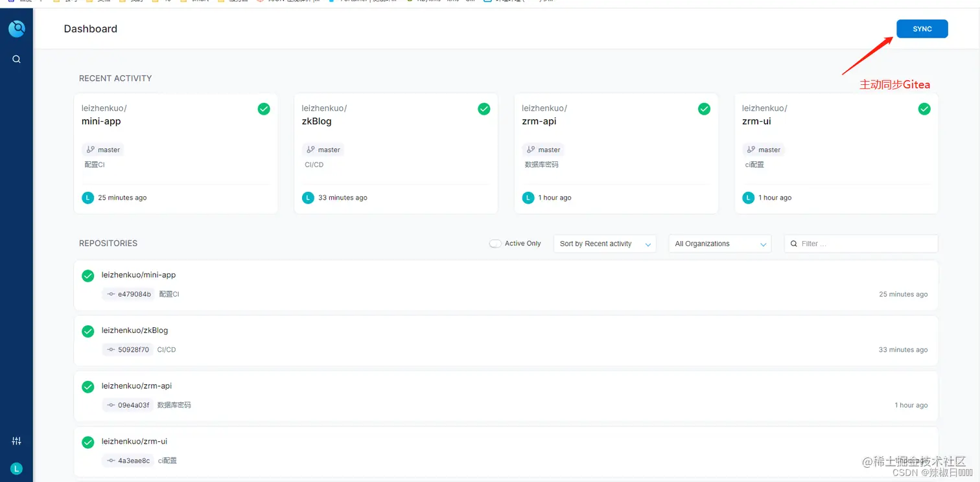Open the settings sliders icon in sidebar

pos(16,441)
